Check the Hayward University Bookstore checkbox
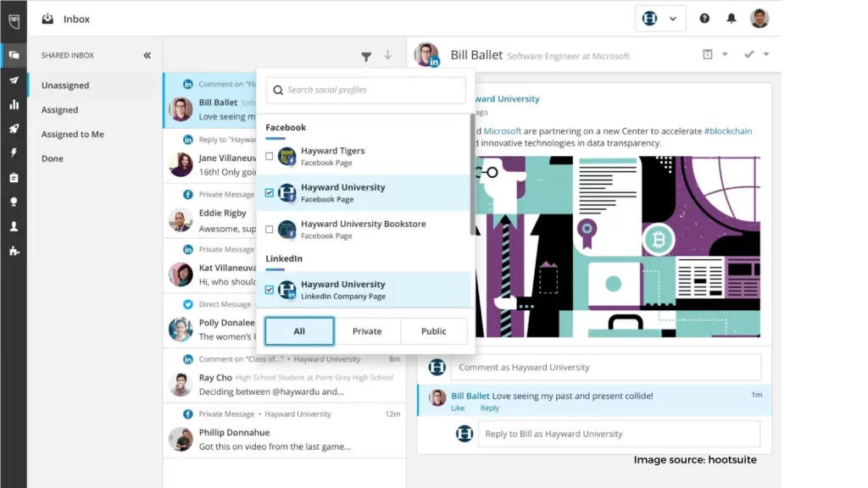Image resolution: width=868 pixels, height=488 pixels. click(x=269, y=229)
